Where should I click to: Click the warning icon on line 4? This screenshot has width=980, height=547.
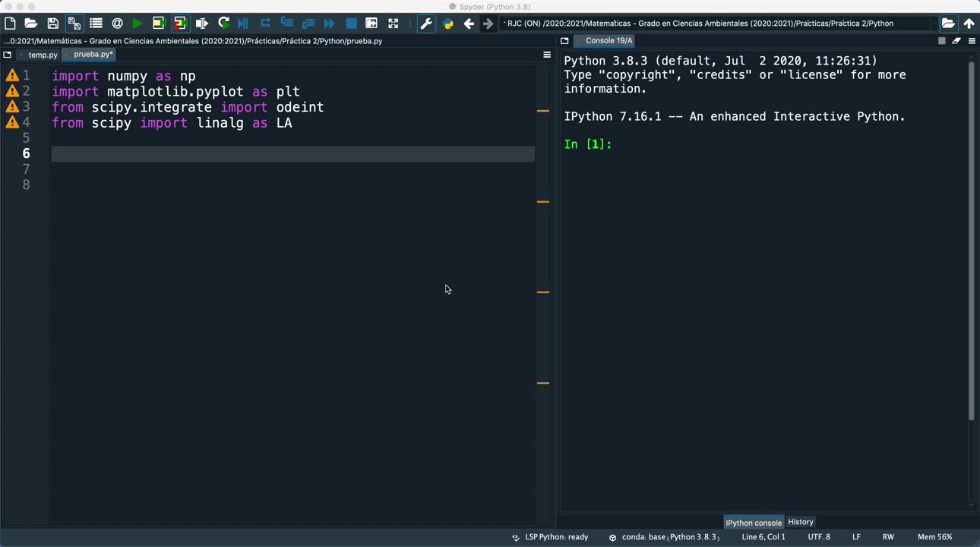tap(12, 122)
